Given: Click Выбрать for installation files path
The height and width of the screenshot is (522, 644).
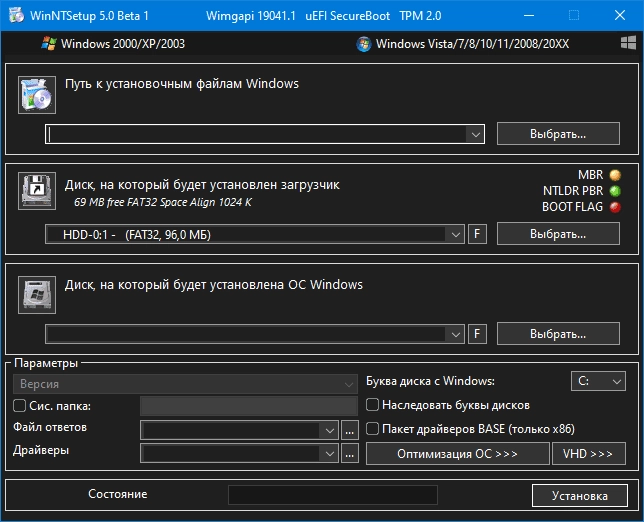Looking at the screenshot, I should (558, 134).
